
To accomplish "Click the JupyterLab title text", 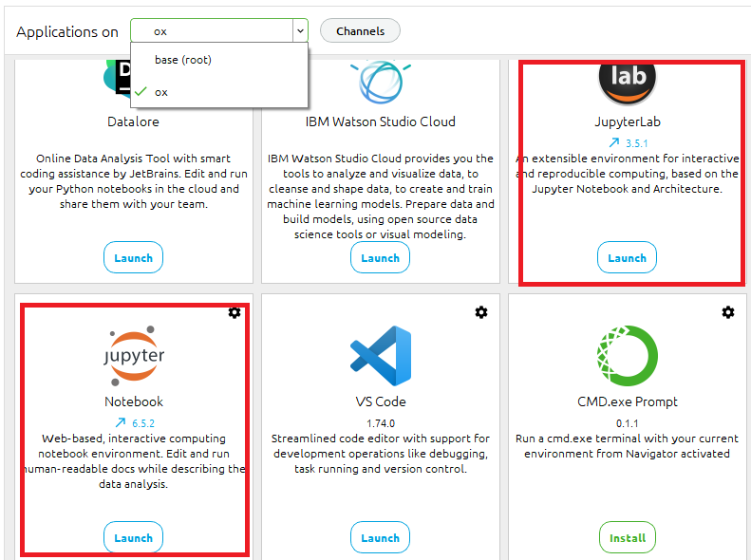I will click(628, 121).
